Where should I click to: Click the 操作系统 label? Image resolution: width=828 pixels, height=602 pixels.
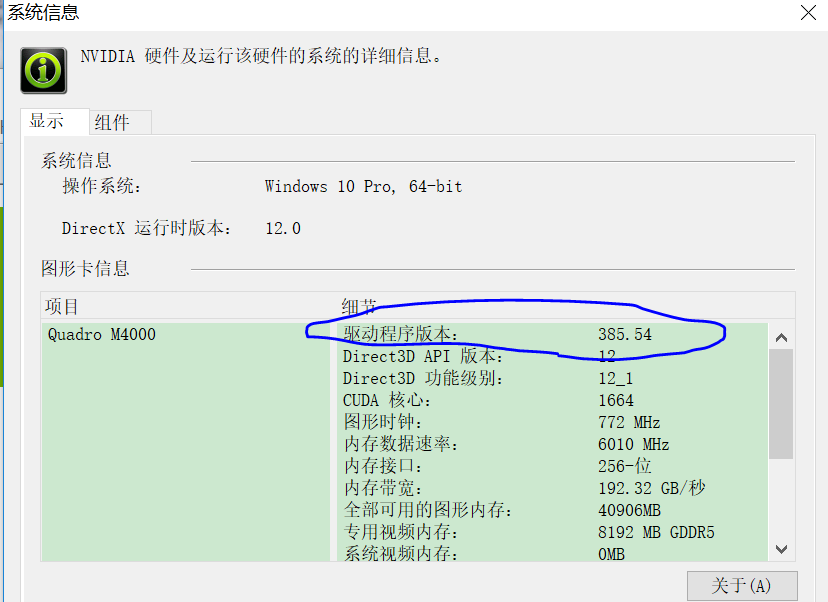102,186
